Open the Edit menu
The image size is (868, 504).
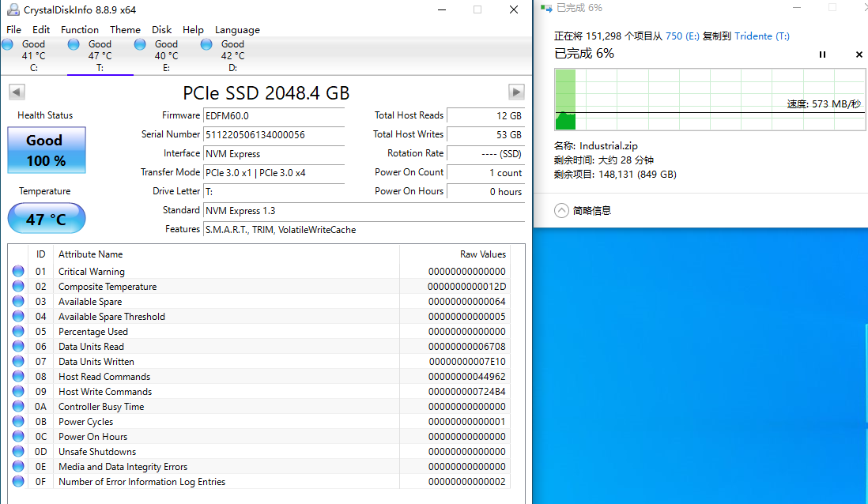click(41, 30)
